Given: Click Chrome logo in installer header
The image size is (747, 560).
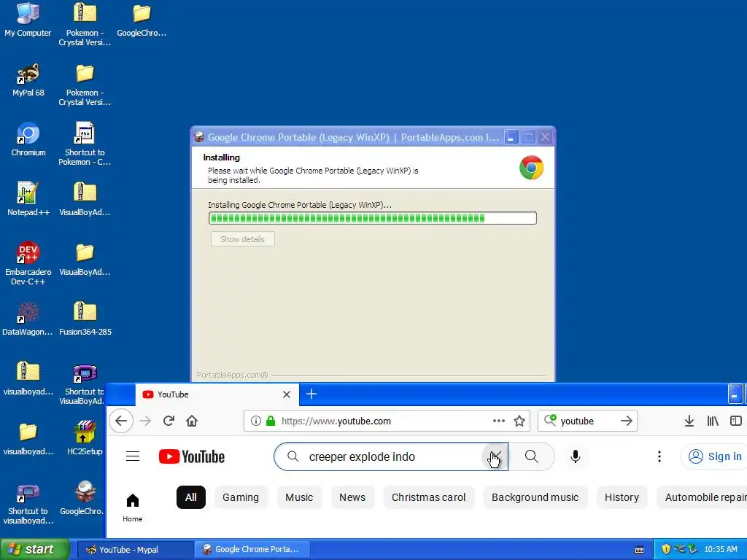Looking at the screenshot, I should click(x=531, y=168).
